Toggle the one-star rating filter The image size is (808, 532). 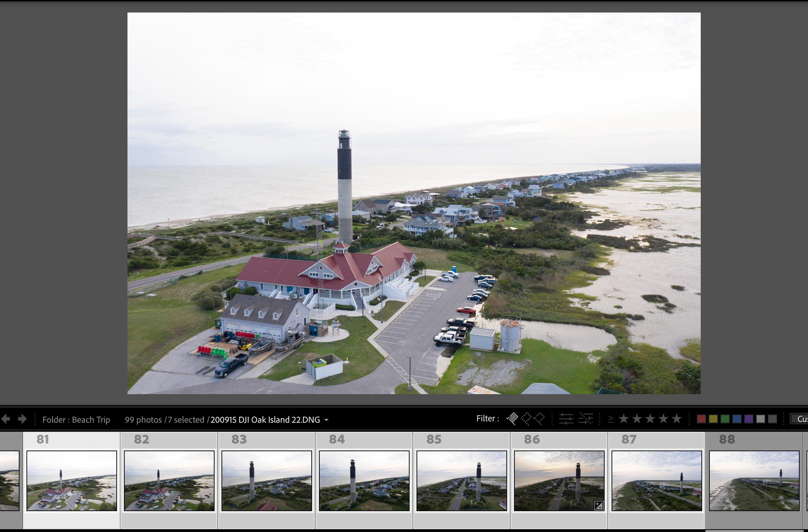coord(623,419)
